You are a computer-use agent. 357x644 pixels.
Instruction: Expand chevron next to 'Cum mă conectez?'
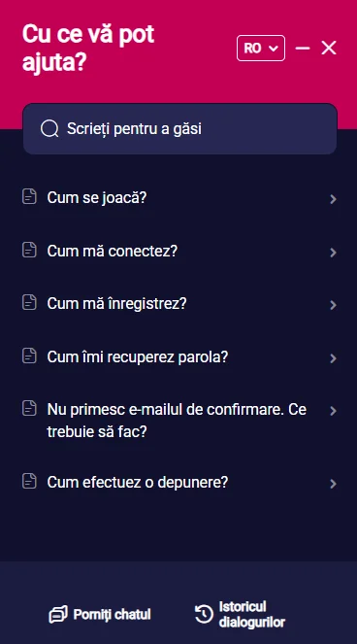tap(333, 253)
